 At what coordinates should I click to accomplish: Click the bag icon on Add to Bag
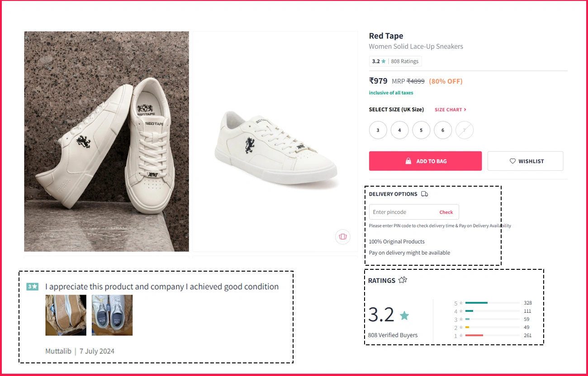408,161
